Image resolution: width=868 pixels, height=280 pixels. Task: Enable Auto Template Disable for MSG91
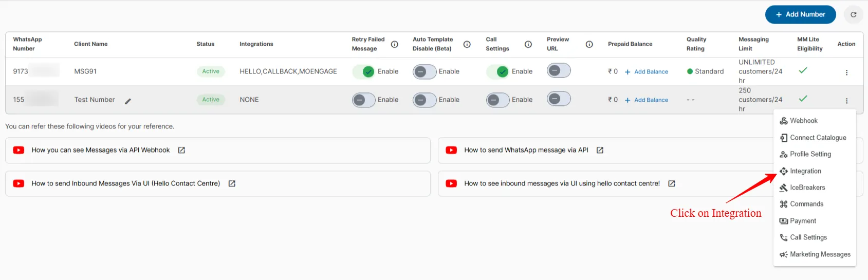click(x=424, y=71)
